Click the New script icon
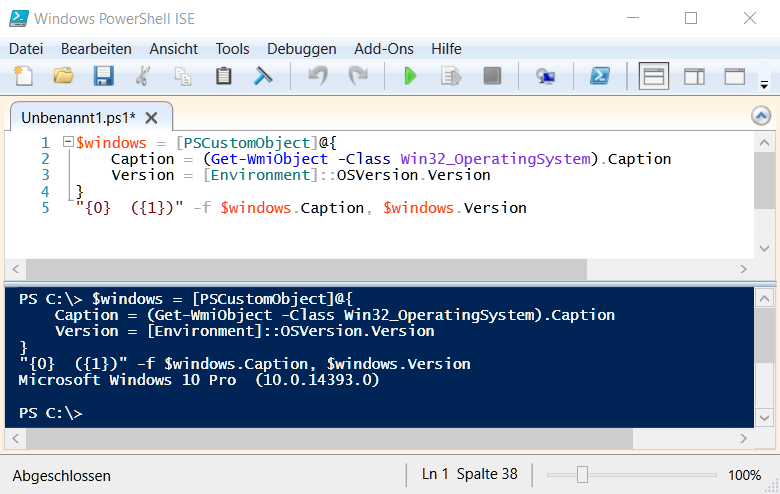 (24, 76)
